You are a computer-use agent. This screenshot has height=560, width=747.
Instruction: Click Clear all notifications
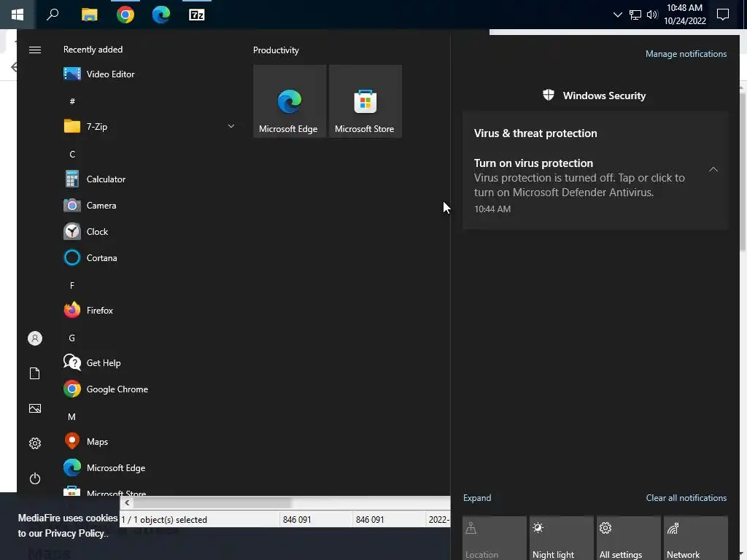click(686, 497)
